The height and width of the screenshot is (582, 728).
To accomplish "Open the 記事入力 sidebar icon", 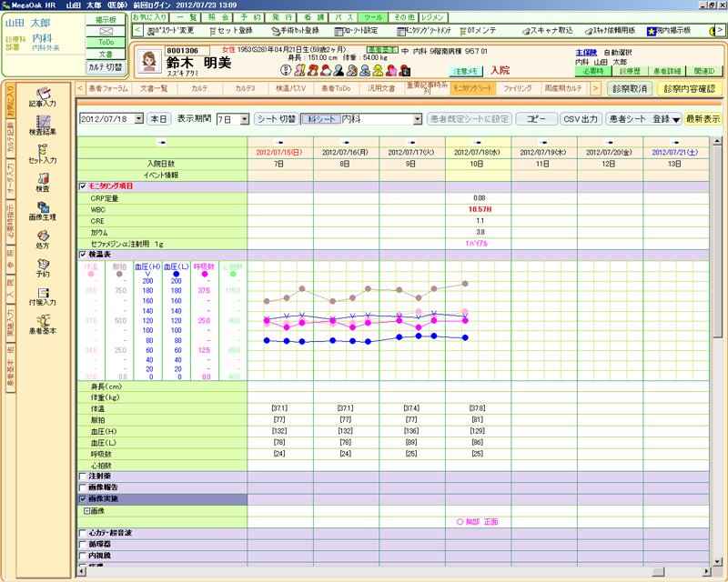I will tap(42, 97).
